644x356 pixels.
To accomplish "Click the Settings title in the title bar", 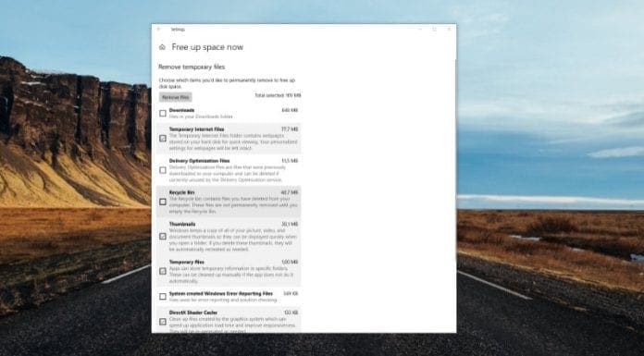I will pyautogui.click(x=178, y=30).
